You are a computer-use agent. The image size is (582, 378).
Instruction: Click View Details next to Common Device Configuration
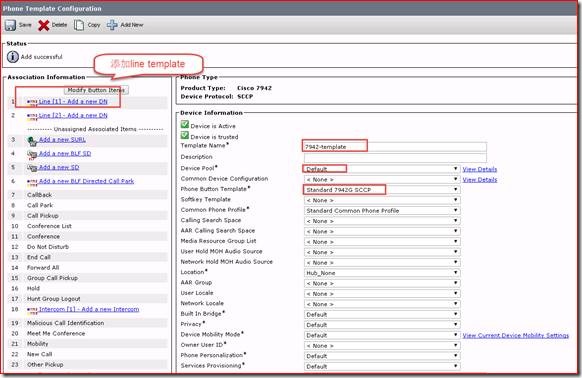point(480,180)
